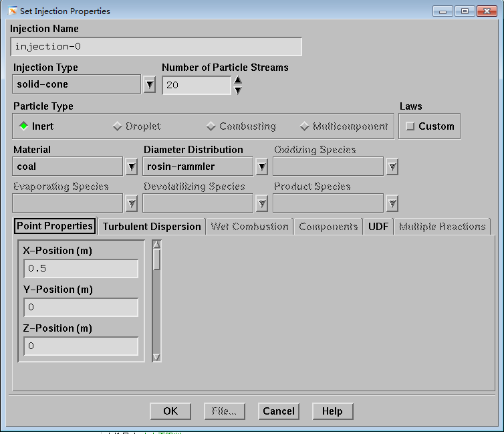Switch to Turbulent Dispersion tab

[x=152, y=227]
